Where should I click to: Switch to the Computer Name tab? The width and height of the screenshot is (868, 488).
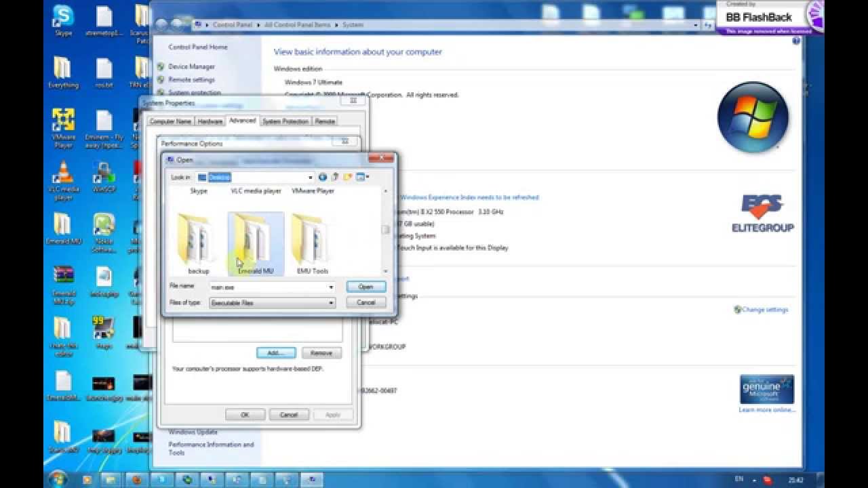pyautogui.click(x=170, y=121)
